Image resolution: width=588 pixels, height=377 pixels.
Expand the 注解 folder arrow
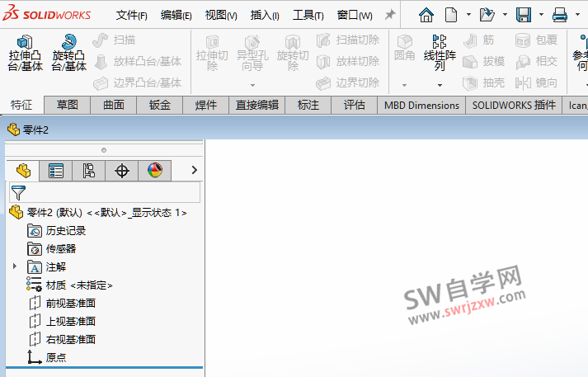click(x=15, y=266)
